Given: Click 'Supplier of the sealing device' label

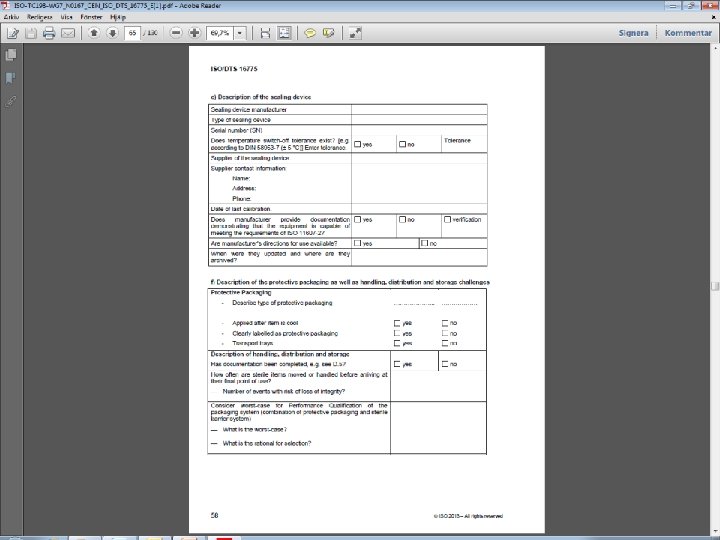Looking at the screenshot, I should [x=250, y=158].
